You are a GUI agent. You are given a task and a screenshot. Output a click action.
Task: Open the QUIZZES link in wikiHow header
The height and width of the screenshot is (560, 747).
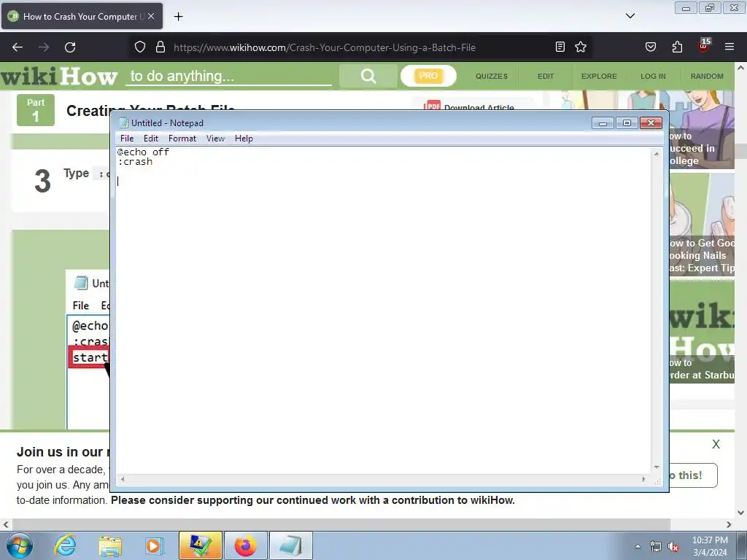(492, 76)
